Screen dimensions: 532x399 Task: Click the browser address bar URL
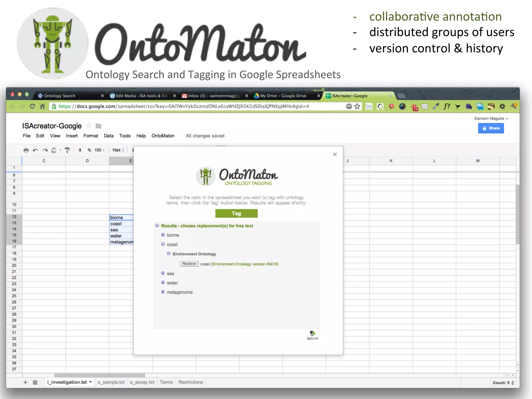pos(183,106)
